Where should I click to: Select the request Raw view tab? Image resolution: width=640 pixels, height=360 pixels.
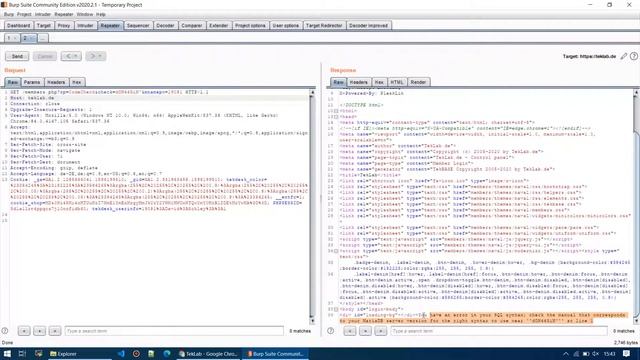[x=13, y=82]
